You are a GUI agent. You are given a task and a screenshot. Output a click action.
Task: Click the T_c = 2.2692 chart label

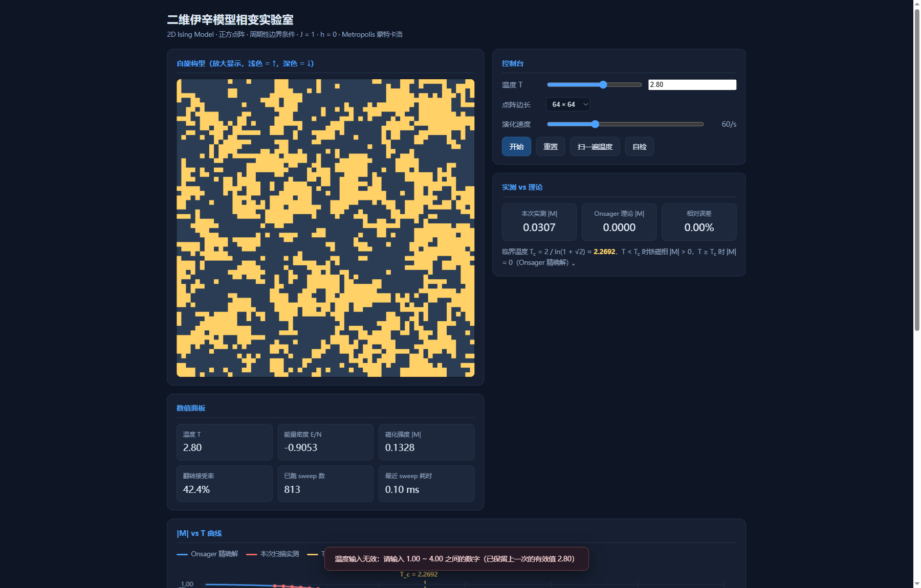click(419, 574)
